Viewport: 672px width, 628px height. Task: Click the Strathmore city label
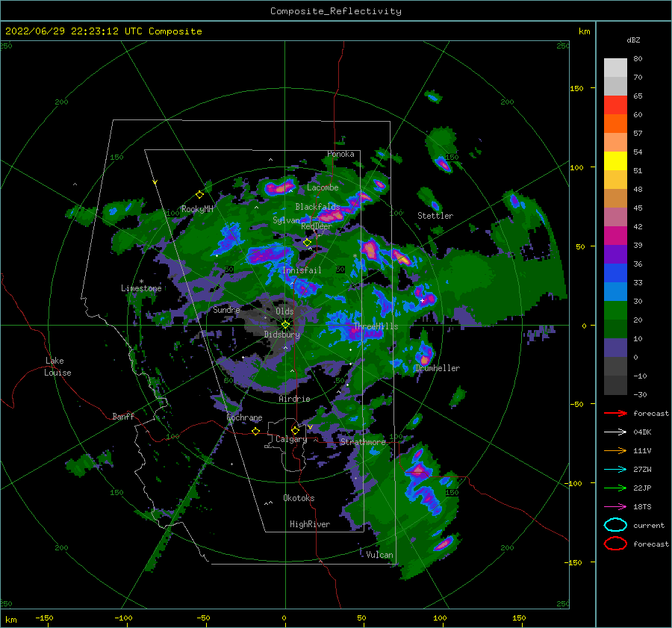click(363, 441)
